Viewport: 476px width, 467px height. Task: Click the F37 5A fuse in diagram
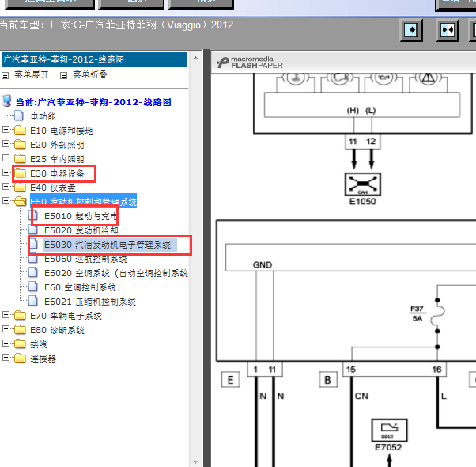437,315
